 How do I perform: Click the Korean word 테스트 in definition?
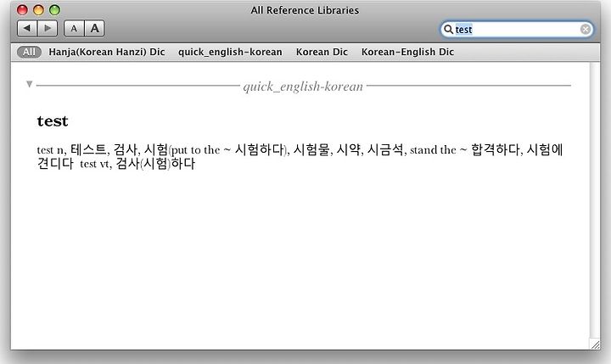88,149
